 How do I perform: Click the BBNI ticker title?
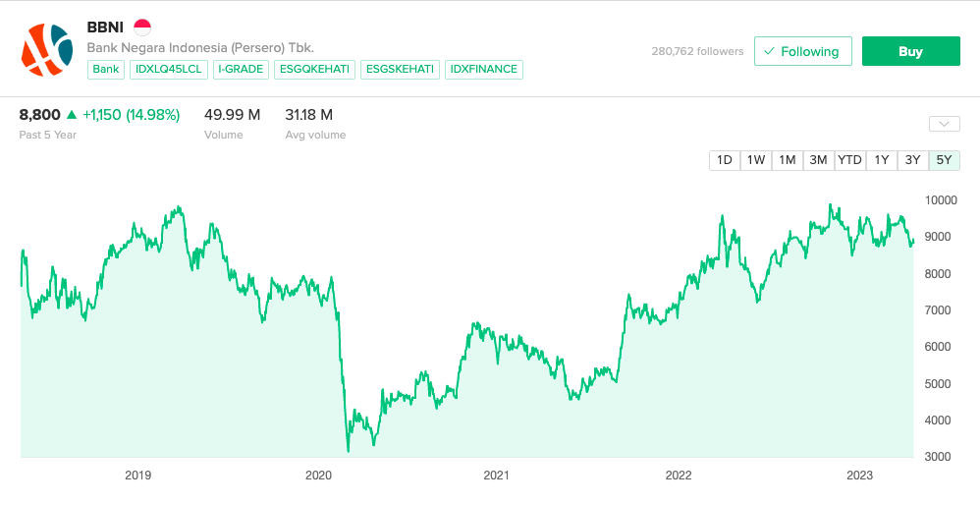105,28
